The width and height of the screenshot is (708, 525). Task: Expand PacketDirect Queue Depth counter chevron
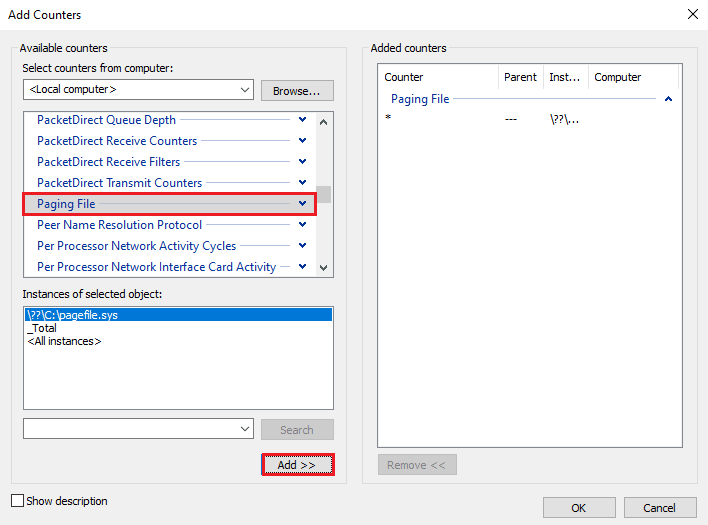coord(303,120)
